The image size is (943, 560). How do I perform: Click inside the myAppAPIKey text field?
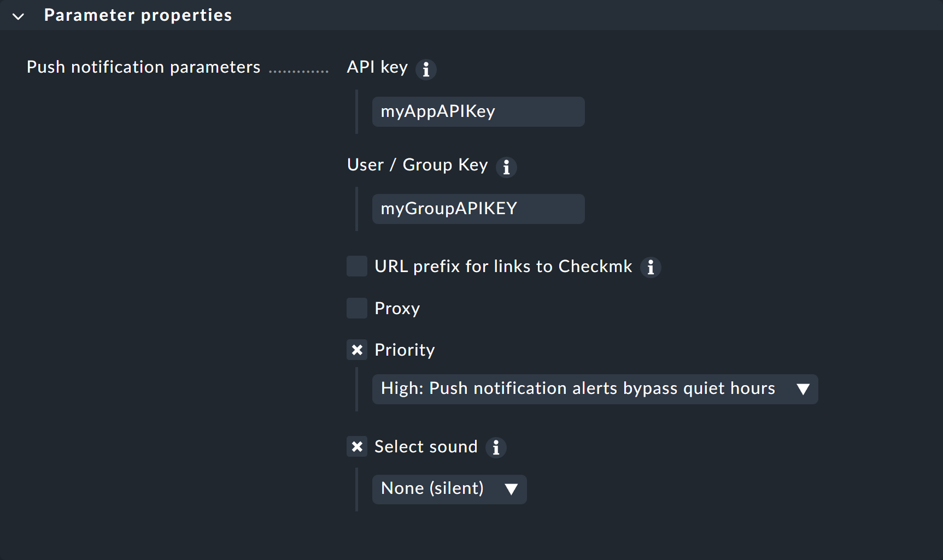click(x=478, y=111)
